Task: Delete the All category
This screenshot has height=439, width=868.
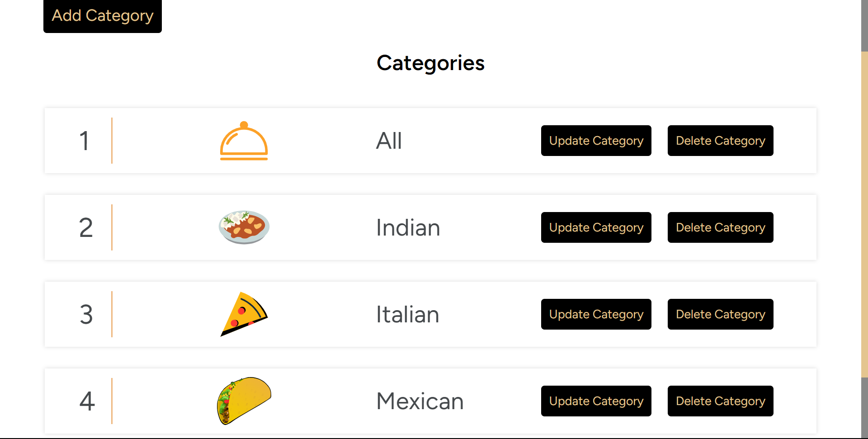Action: (x=720, y=141)
